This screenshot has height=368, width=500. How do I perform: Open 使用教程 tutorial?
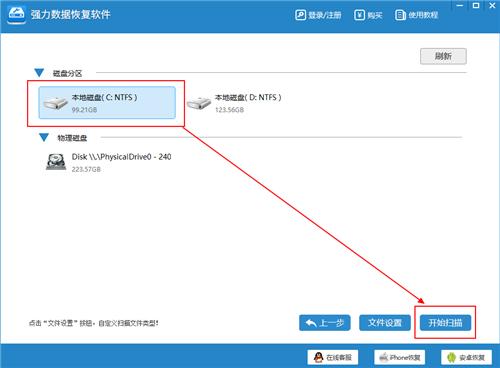click(416, 15)
